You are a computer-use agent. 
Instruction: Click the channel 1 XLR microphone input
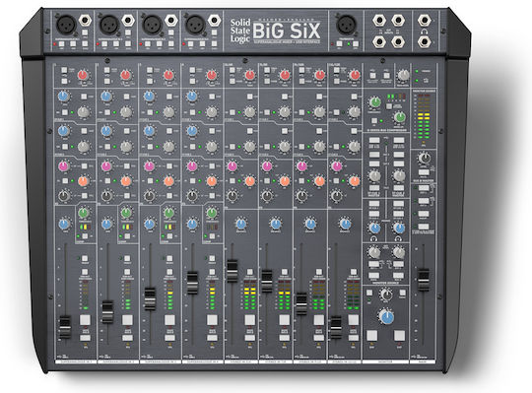pyautogui.click(x=65, y=24)
